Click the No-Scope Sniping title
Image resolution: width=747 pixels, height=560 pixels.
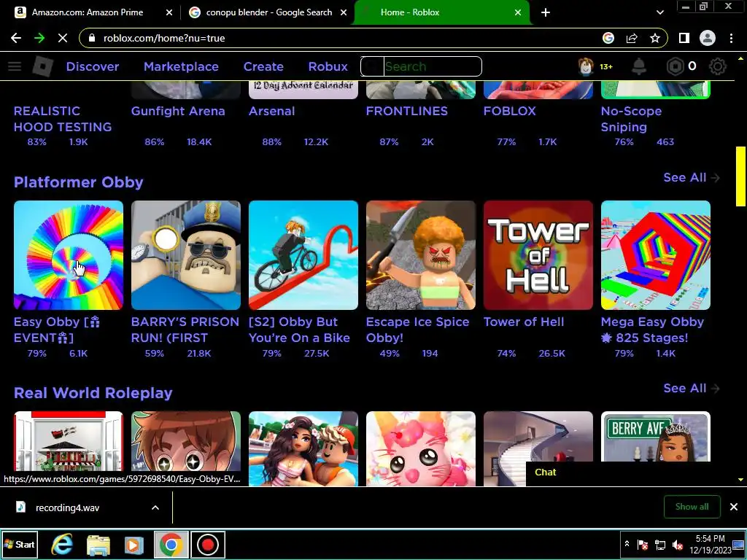(x=631, y=119)
